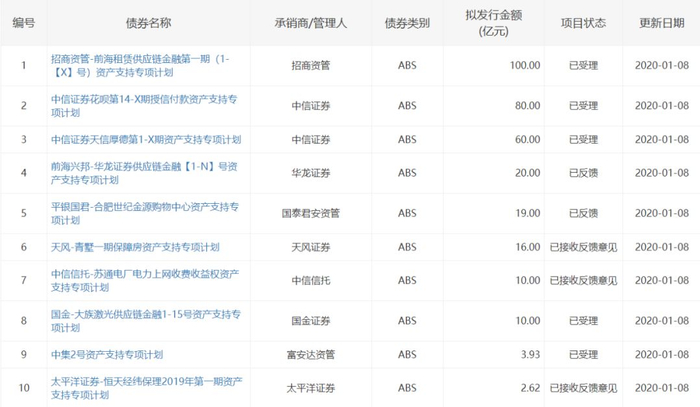Click the 债券类别 column header
The width and height of the screenshot is (700, 407).
pyautogui.click(x=407, y=23)
